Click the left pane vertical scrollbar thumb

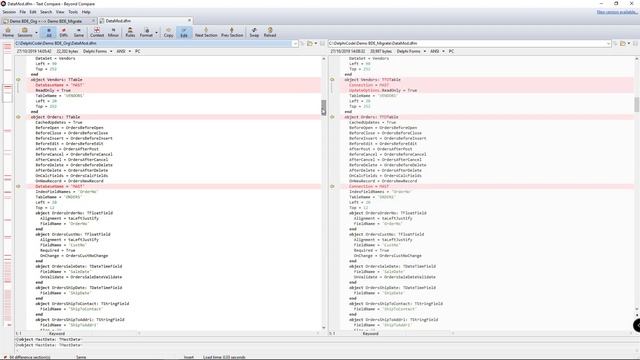pos(324,108)
